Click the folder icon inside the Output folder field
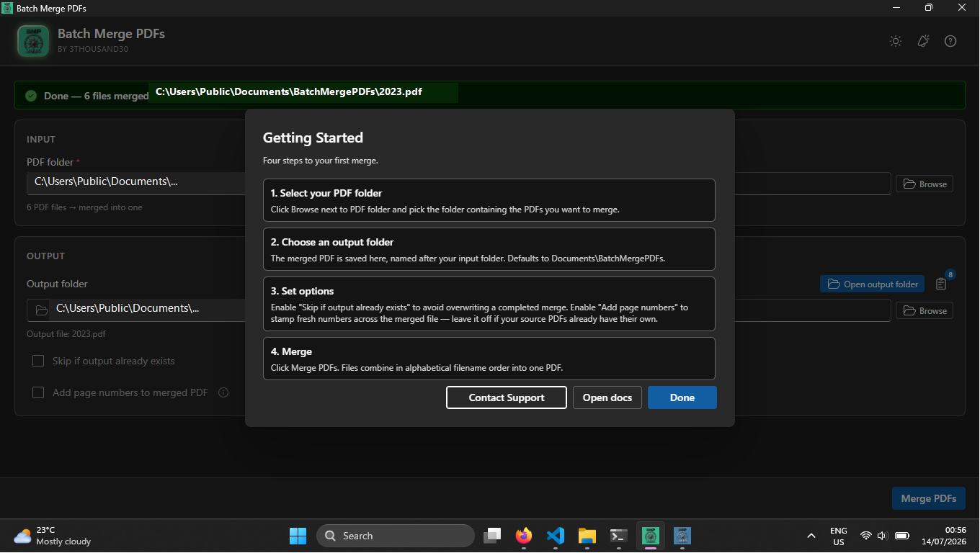This screenshot has height=553, width=980. (42, 310)
